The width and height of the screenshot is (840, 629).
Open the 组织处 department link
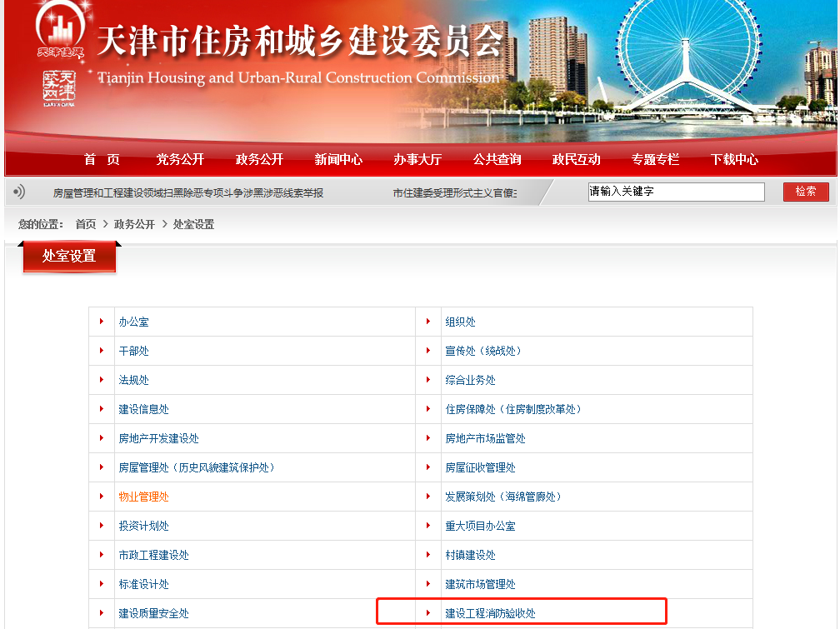tap(461, 322)
